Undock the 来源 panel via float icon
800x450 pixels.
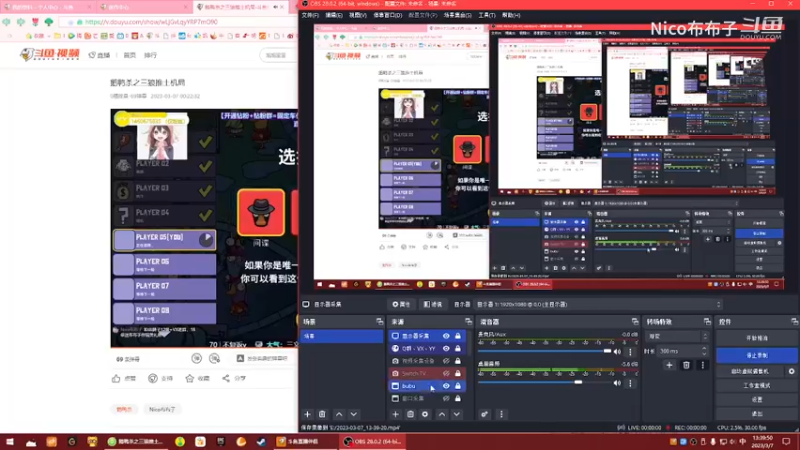coord(468,321)
